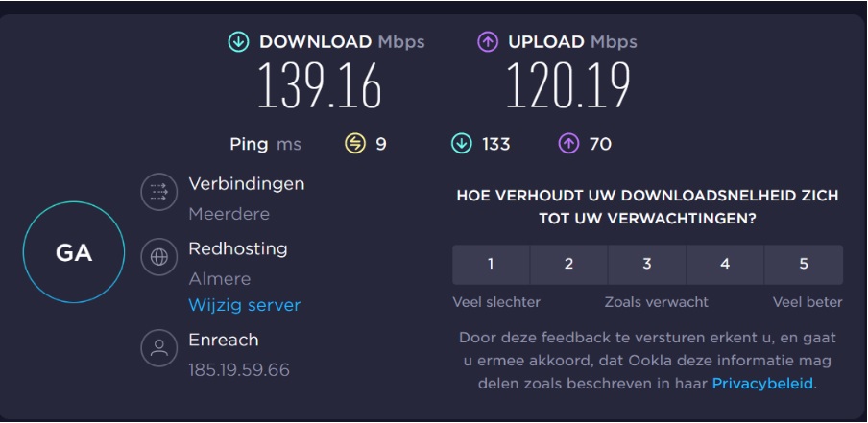Click the globe icon beside Redhosting
The width and height of the screenshot is (868, 423).
point(159,257)
